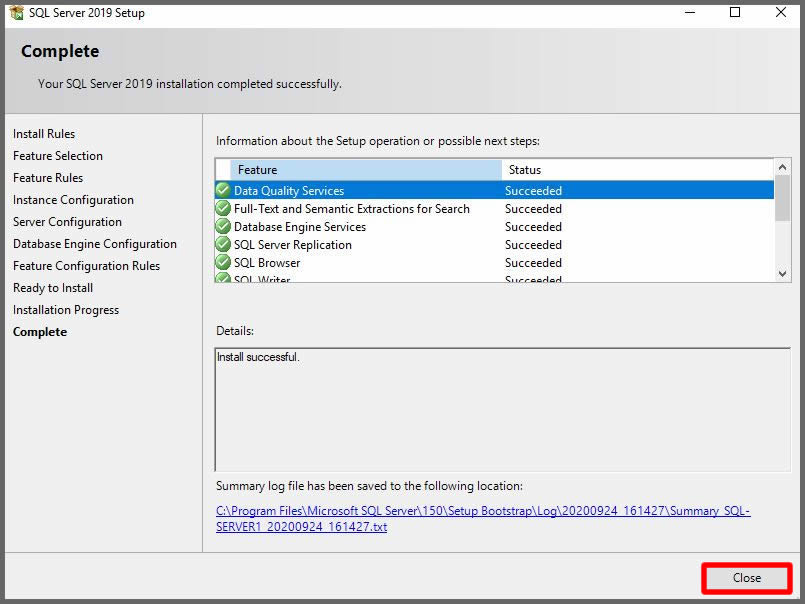Click inside the Details text box
The width and height of the screenshot is (805, 604).
coord(502,410)
